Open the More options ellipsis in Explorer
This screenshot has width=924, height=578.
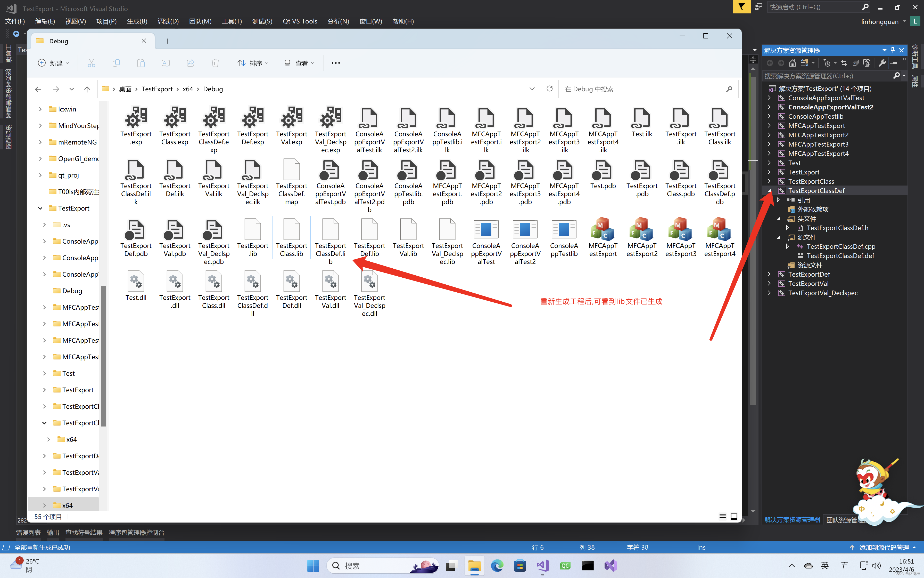pyautogui.click(x=336, y=63)
